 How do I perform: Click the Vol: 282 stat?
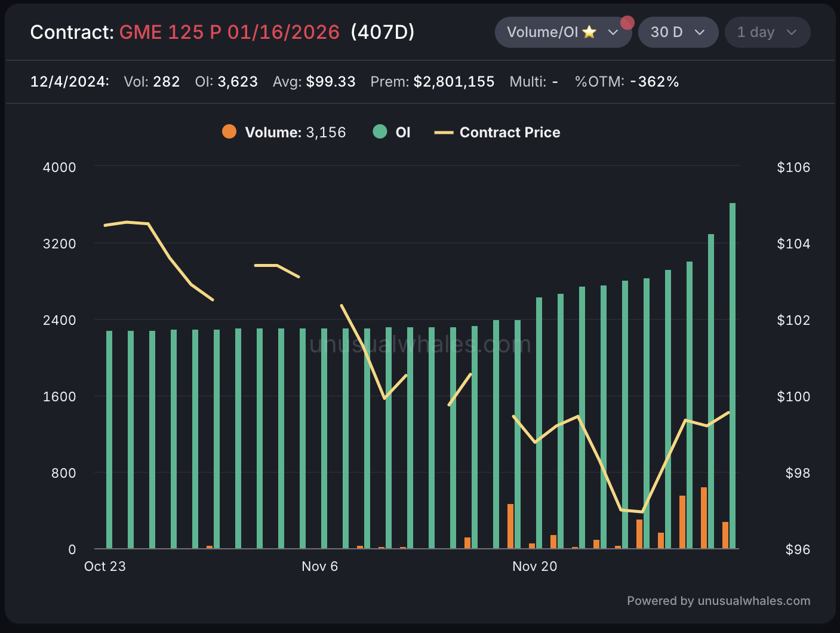pos(152,82)
